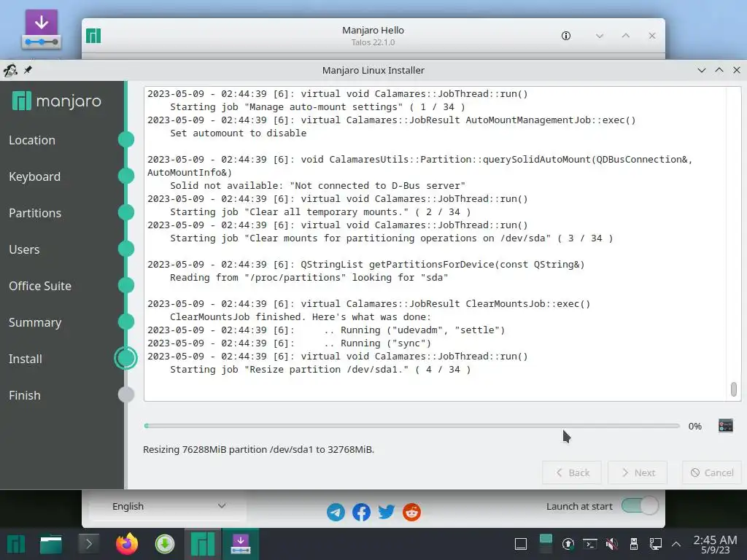This screenshot has height=560, width=747.
Task: Open the Facebook link in Manjaro Hello
Action: click(361, 513)
